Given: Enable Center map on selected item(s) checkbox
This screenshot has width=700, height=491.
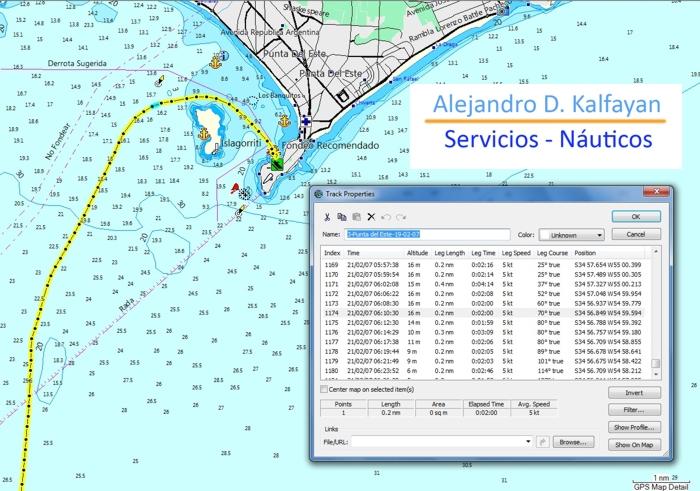Looking at the screenshot, I should pos(324,389).
